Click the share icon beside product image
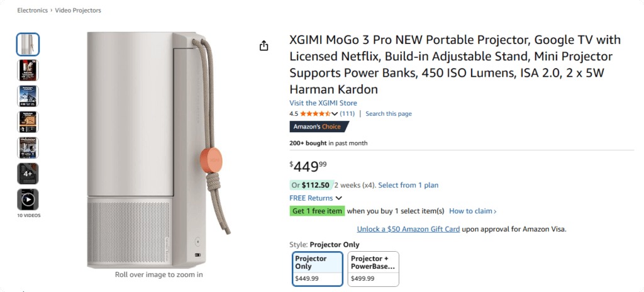The image size is (644, 292). coord(264,46)
